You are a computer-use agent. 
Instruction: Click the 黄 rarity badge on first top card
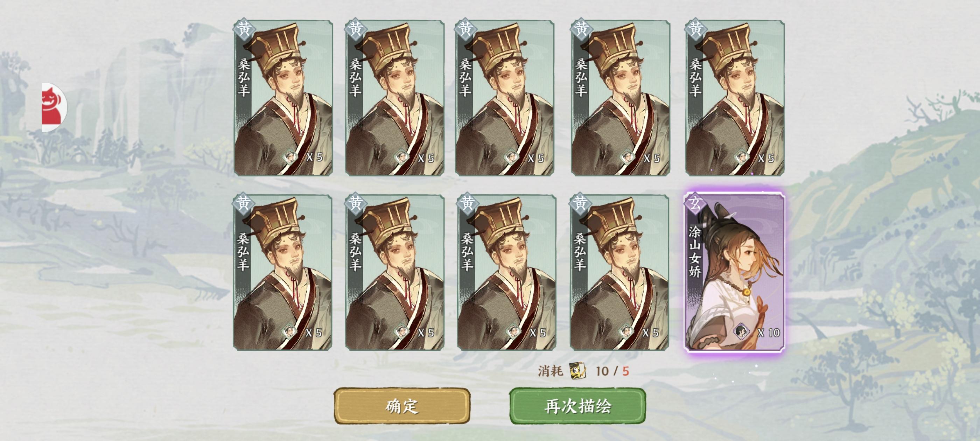click(x=244, y=29)
